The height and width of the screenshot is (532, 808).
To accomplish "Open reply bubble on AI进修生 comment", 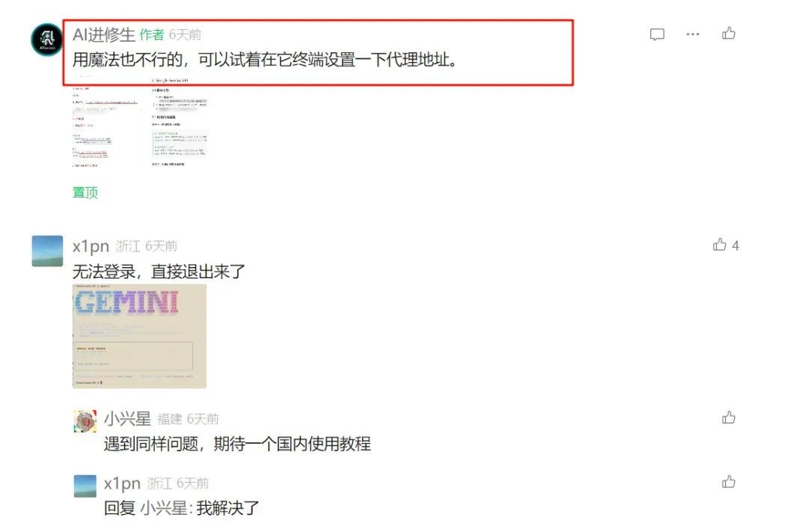I will [657, 34].
